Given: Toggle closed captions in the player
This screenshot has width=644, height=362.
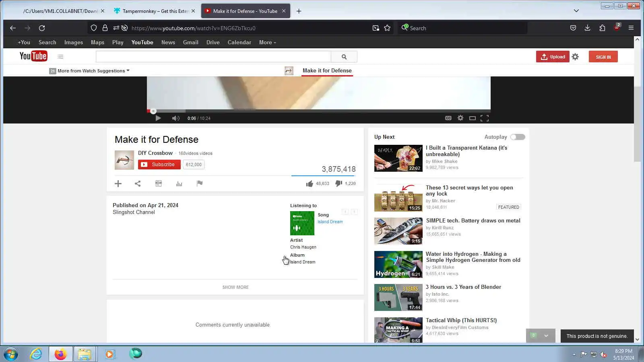Looking at the screenshot, I should [448, 118].
